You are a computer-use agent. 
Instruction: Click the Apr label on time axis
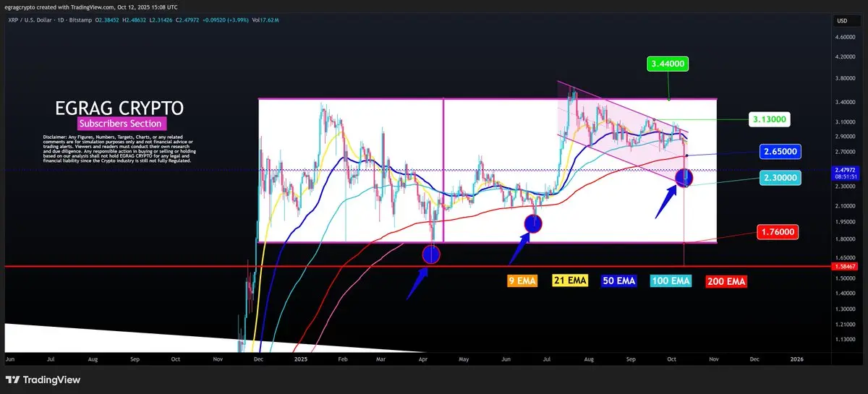point(423,359)
